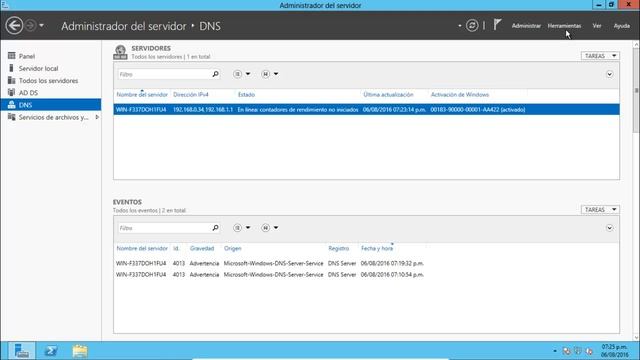Sort by Nombre del servidor in Servidores
This screenshot has height=360, width=640.
142,94
